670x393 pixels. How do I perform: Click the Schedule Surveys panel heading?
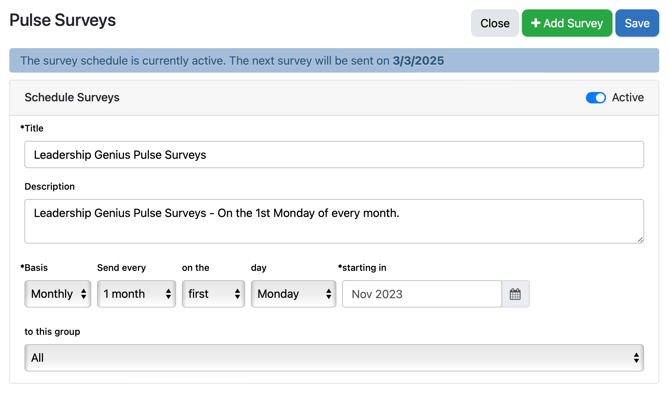(72, 97)
